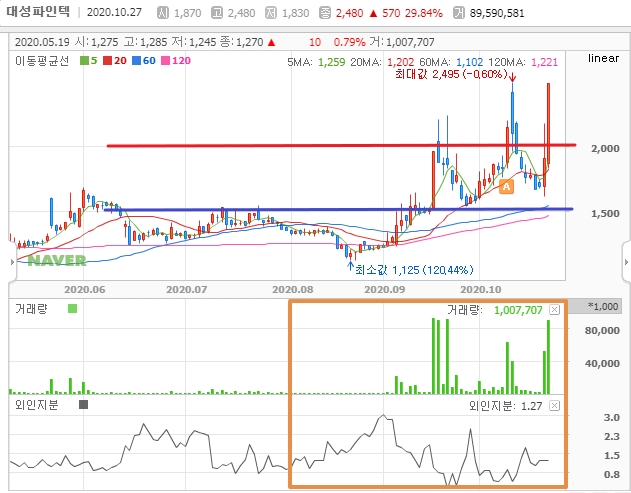Click the volume value 89,590,581 in the header
This screenshot has height=493, width=631.
(497, 13)
